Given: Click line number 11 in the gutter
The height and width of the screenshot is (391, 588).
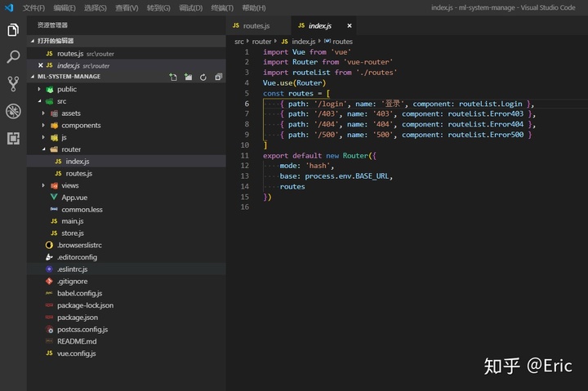Looking at the screenshot, I should [x=244, y=155].
